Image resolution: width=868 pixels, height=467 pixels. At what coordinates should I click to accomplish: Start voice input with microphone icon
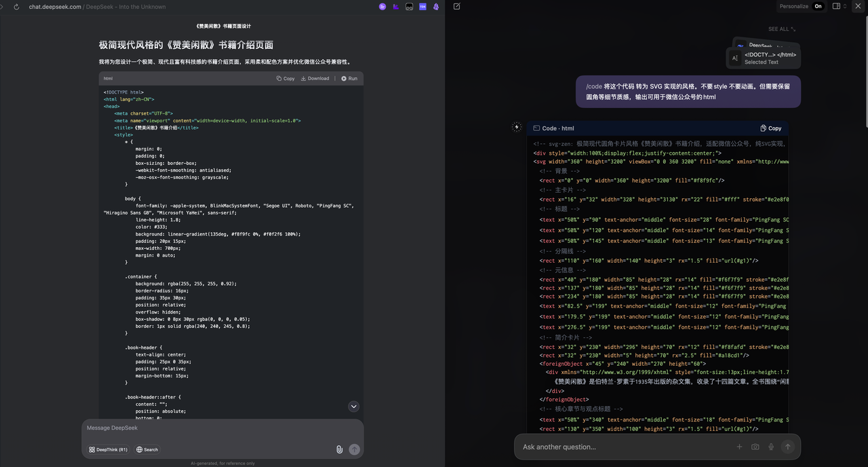click(x=771, y=447)
